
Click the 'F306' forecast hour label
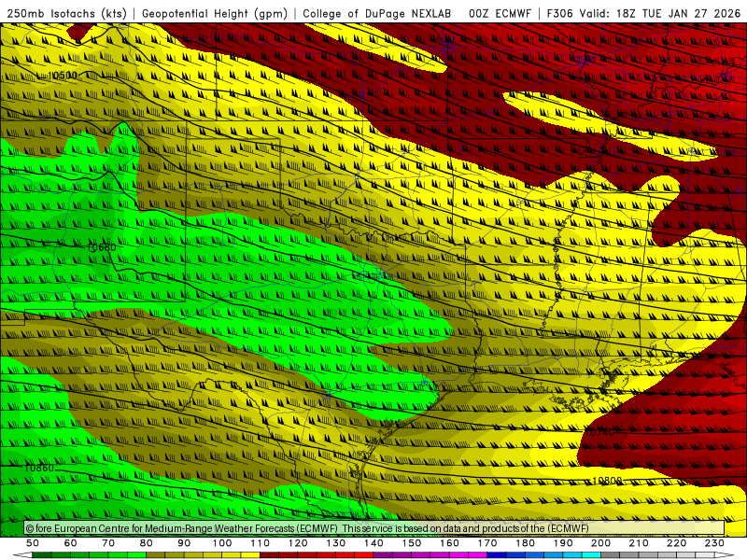559,13
